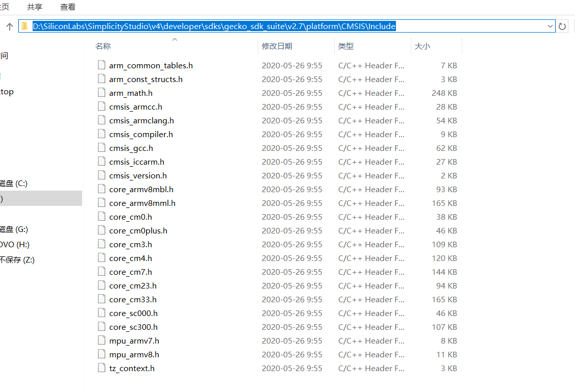Click the file icon of mpu_armv7.h

(102, 341)
